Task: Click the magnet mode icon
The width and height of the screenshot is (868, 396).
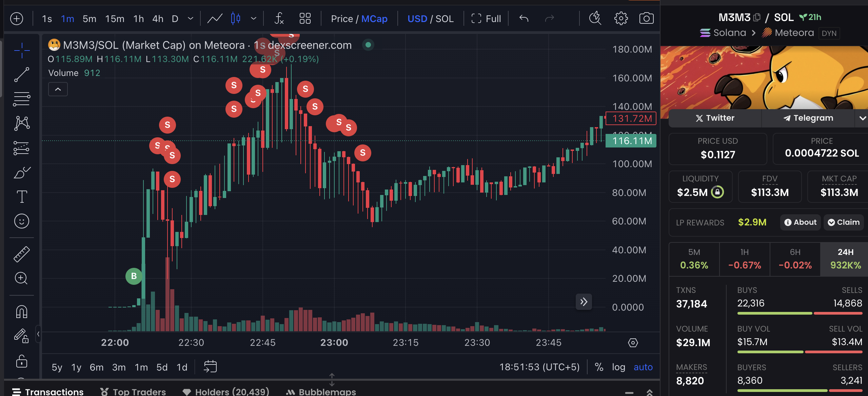Action: 22,312
